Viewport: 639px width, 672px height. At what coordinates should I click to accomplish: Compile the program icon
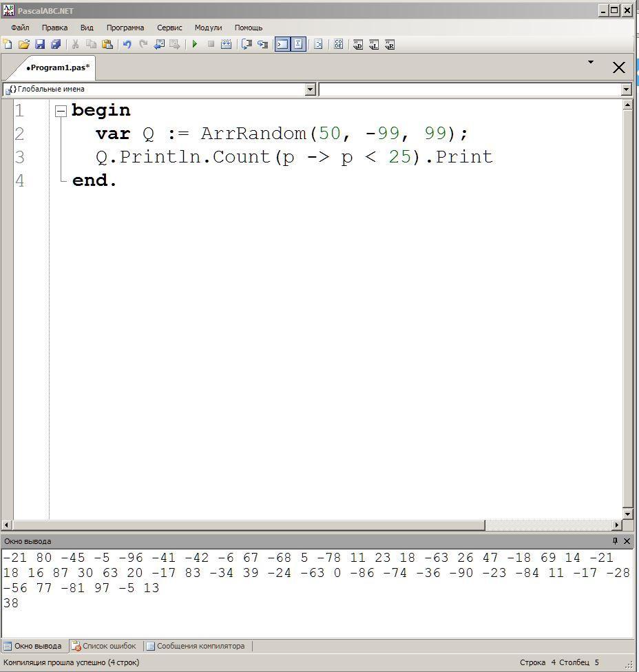227,44
